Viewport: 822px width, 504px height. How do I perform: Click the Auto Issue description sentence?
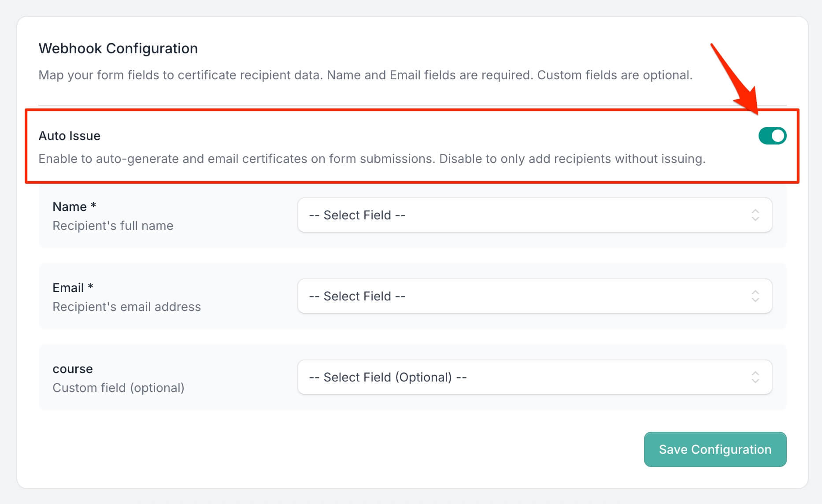(372, 159)
